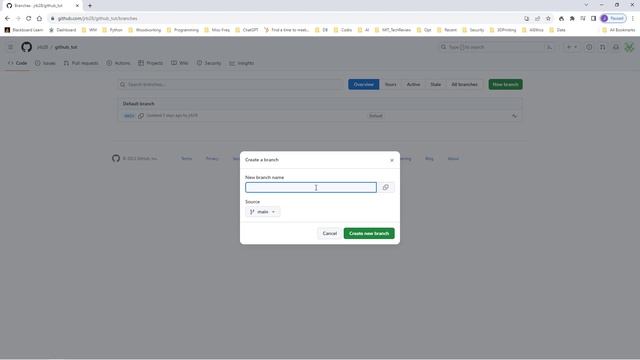Open the GitHub hamburger navigation menu
The image size is (640, 360).
pos(11,47)
